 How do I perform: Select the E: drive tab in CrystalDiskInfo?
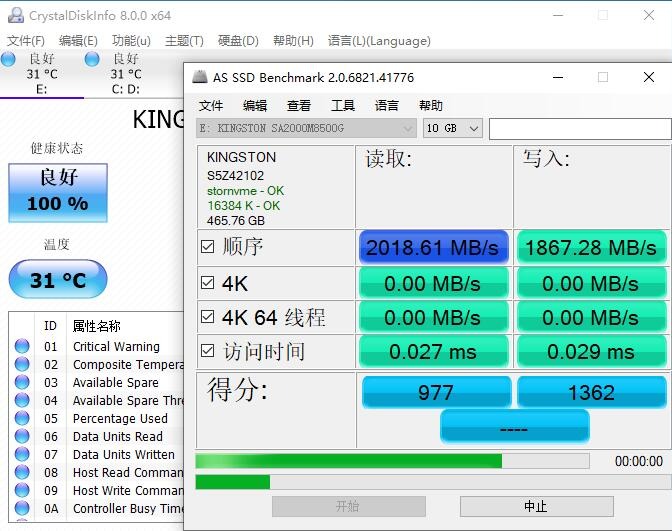(x=42, y=74)
